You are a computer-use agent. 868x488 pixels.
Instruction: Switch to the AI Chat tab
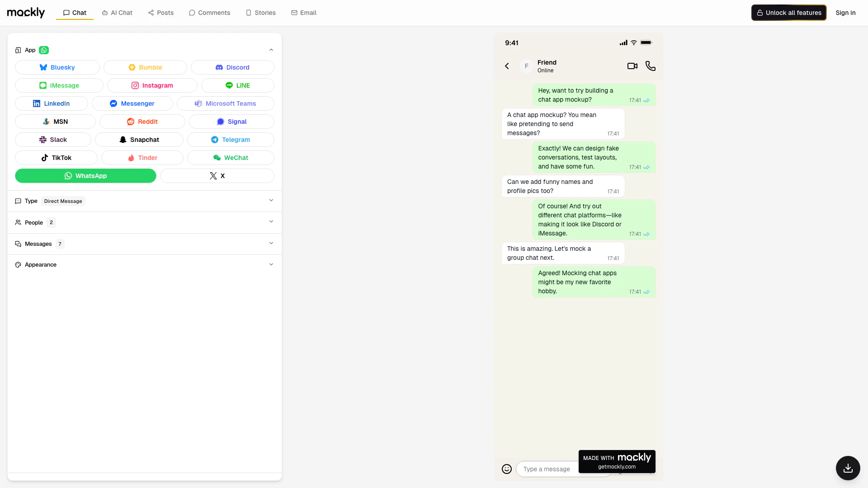pos(117,13)
